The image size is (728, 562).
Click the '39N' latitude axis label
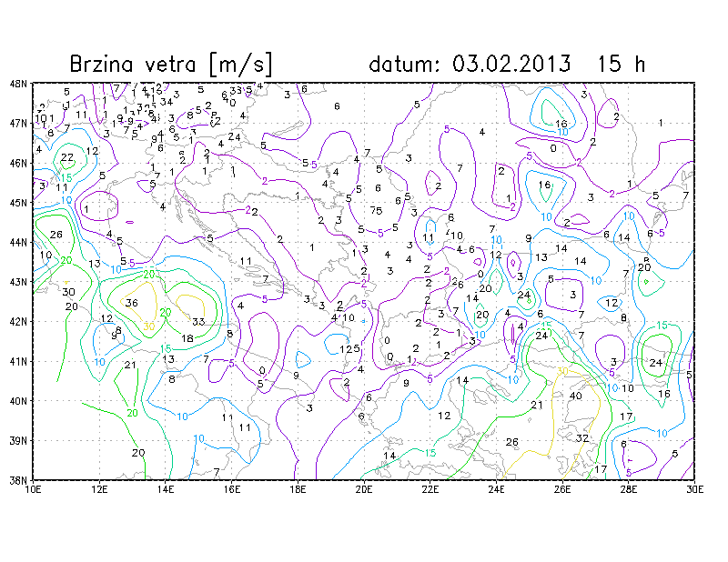pos(18,440)
